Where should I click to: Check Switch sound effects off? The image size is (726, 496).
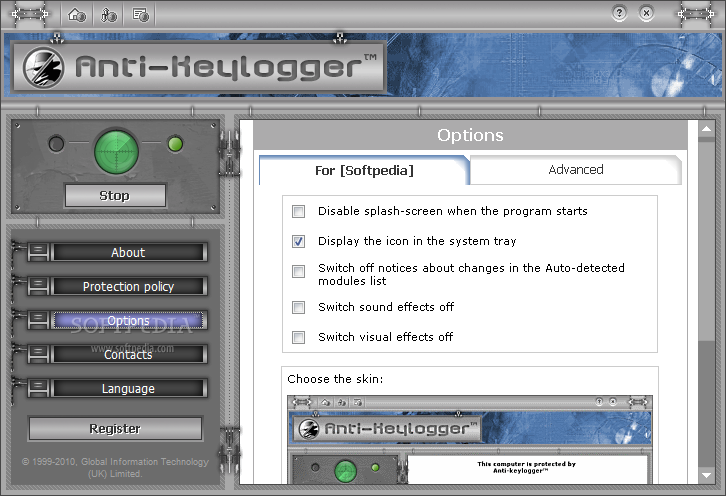pyautogui.click(x=299, y=308)
